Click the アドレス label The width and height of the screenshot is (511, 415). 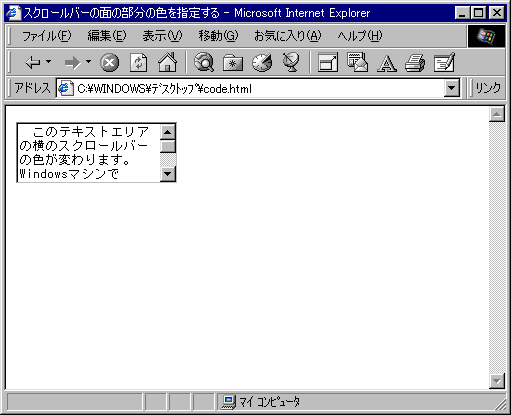[x=32, y=88]
